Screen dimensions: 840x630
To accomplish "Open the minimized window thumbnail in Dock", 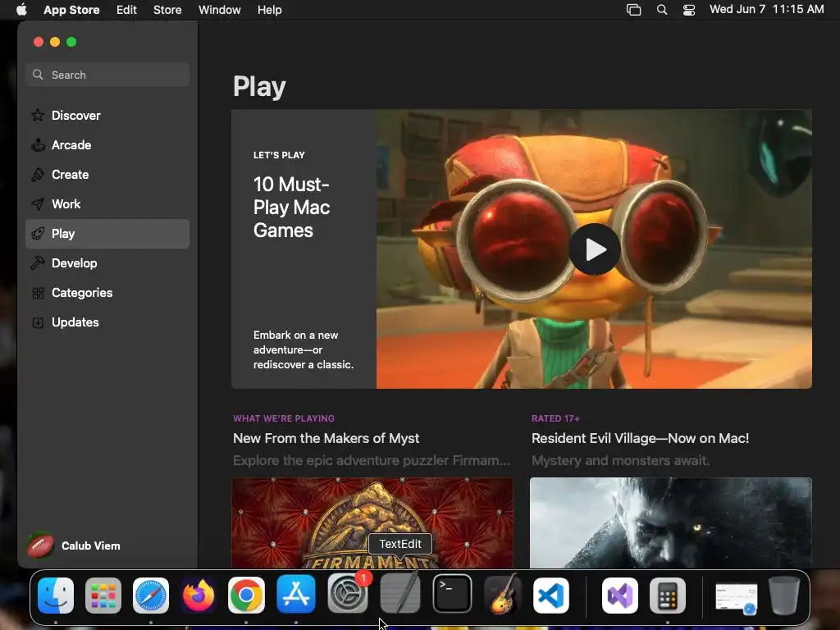I will pyautogui.click(x=737, y=598).
